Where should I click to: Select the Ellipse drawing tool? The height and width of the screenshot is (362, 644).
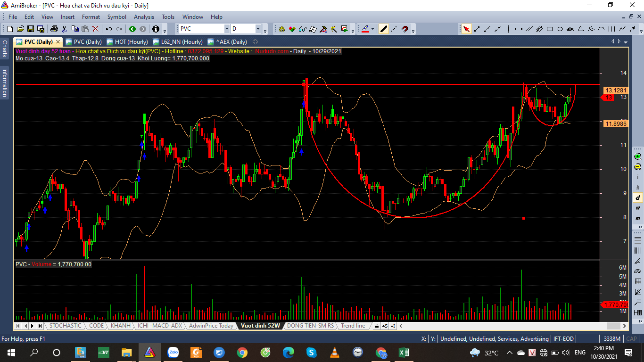pyautogui.click(x=560, y=29)
